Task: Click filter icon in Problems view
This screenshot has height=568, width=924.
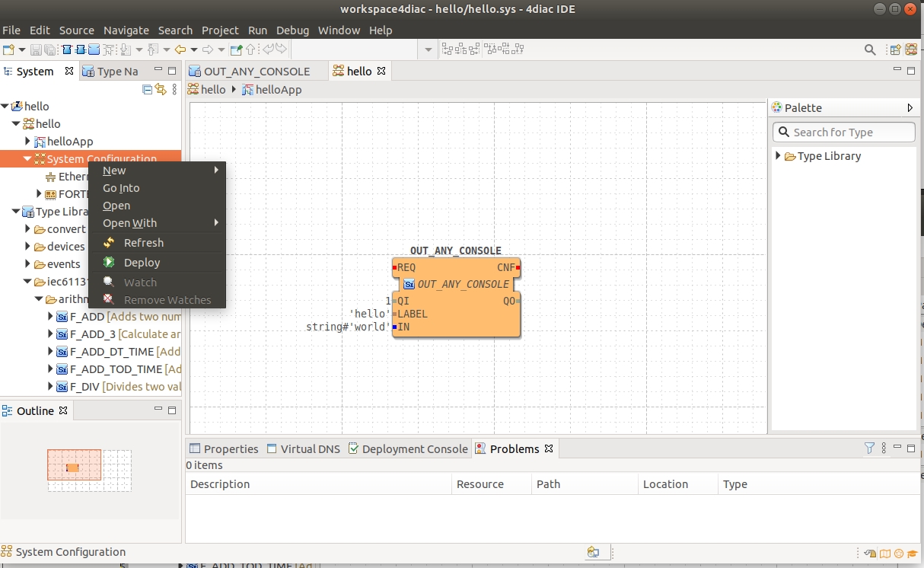Action: click(x=869, y=448)
